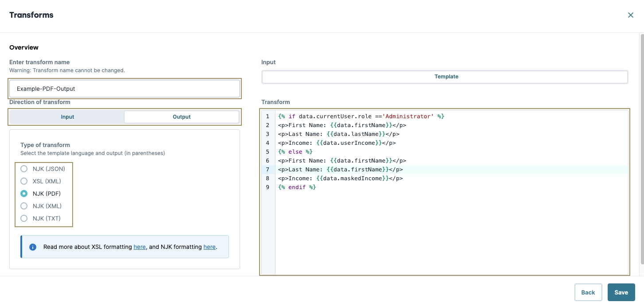644x306 pixels.
Task: Click the Save button
Action: [x=621, y=292]
